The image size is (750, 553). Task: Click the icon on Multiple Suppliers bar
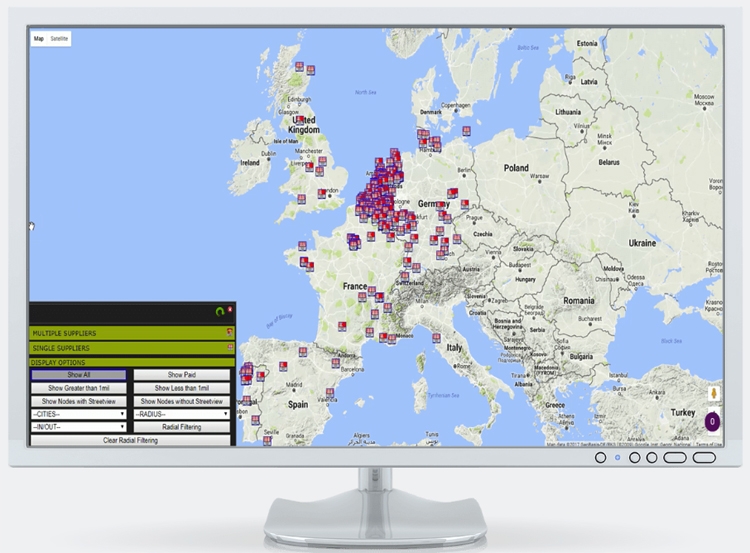tap(230, 332)
